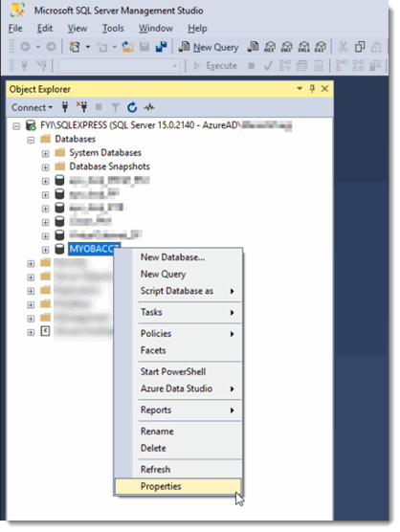The image size is (400, 532).
Task: Click the Paste toolbar icon
Action: [376, 47]
